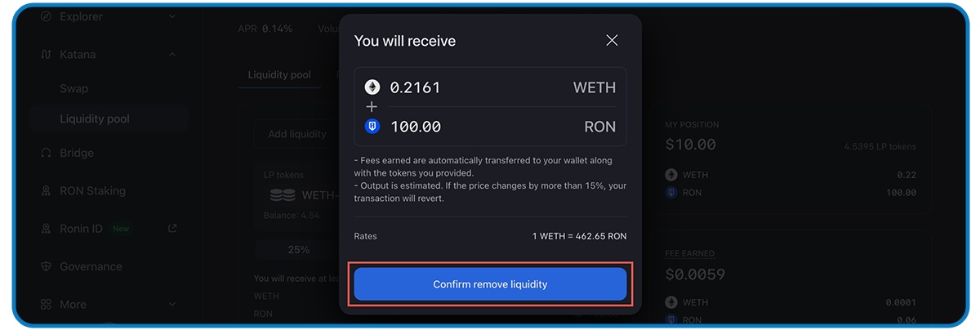Viewport: 980px width, 330px height.
Task: Click the RON Staking icon
Action: pos(46,190)
